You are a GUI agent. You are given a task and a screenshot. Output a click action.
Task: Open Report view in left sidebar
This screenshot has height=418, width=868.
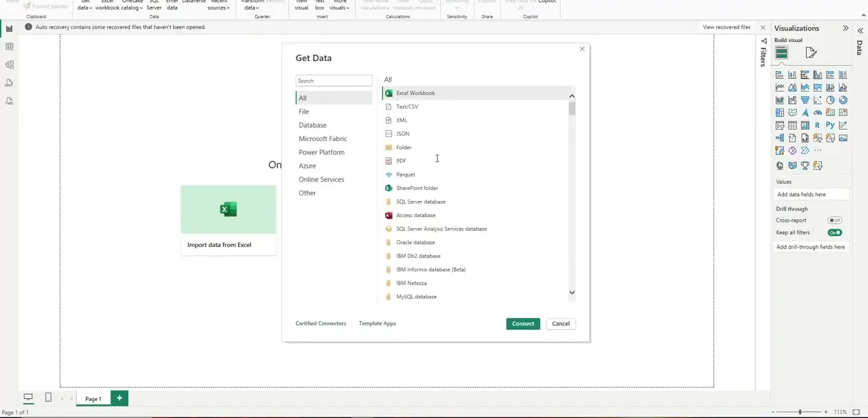coord(9,28)
